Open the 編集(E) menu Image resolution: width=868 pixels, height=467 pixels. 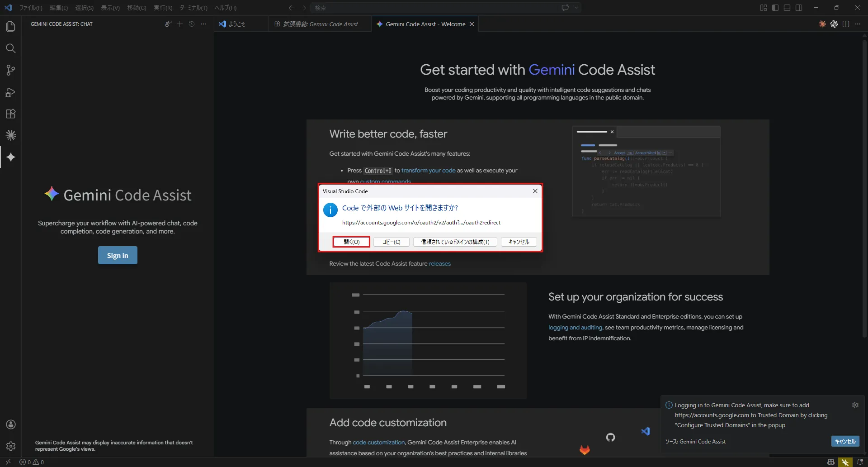59,8
